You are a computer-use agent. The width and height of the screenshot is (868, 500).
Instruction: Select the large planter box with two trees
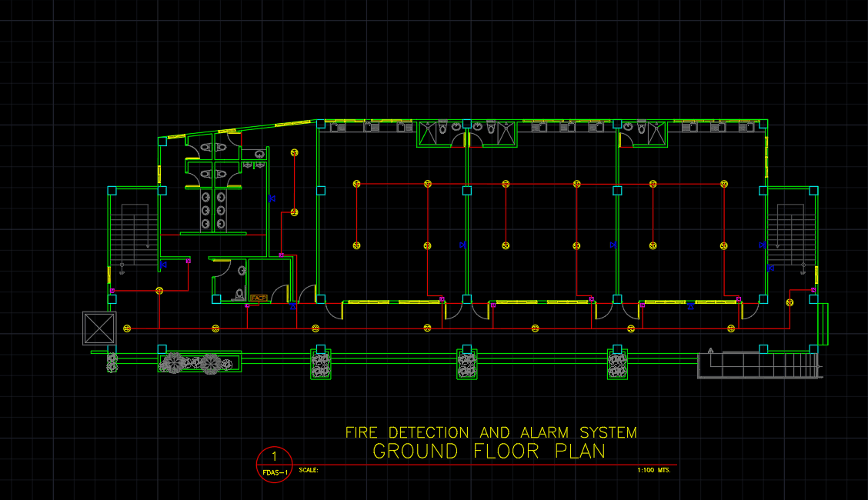(200, 363)
